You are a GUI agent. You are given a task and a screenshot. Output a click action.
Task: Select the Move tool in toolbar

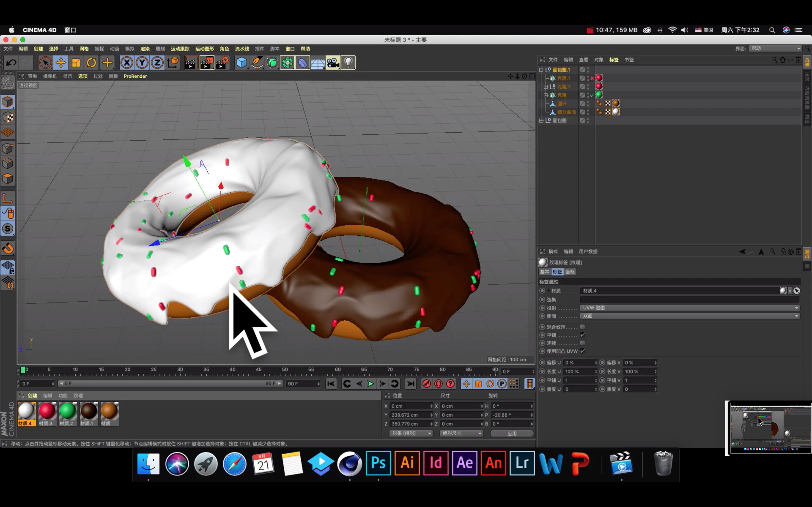pos(61,63)
